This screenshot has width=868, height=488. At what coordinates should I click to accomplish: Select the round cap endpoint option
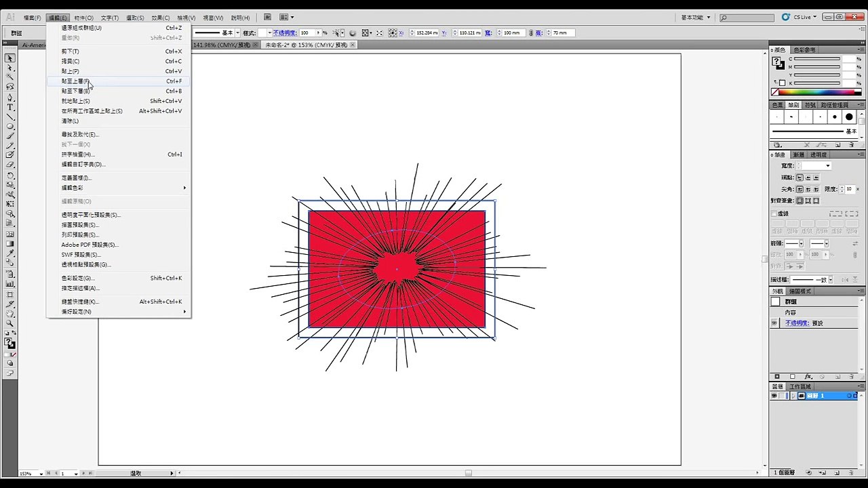pyautogui.click(x=808, y=178)
